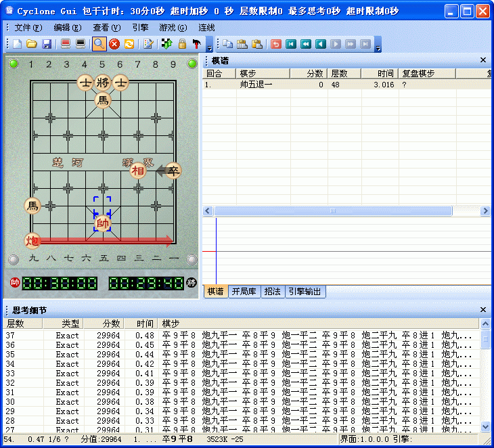The width and height of the screenshot is (494, 448).
Task: Click the orange refresh arrows icon
Action: click(129, 44)
